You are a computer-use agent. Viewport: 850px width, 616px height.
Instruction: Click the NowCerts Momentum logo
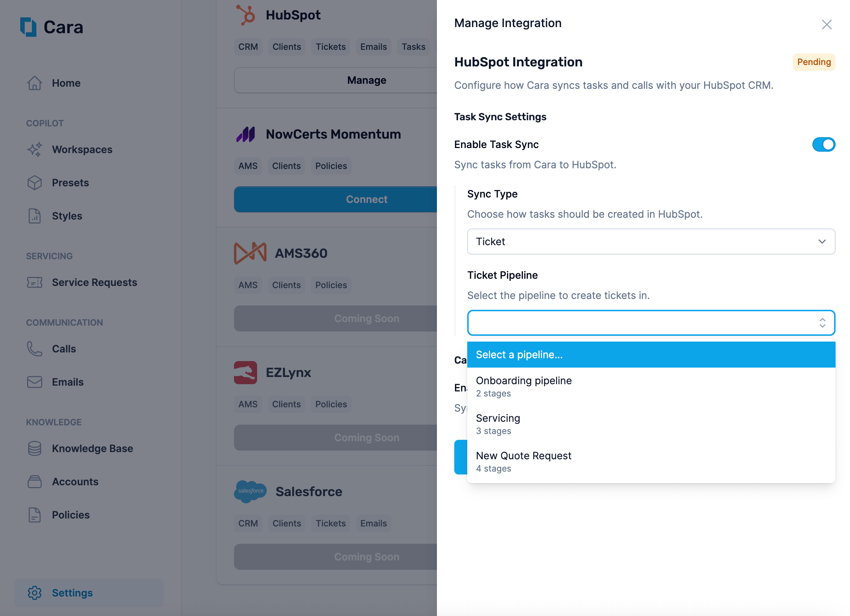246,134
